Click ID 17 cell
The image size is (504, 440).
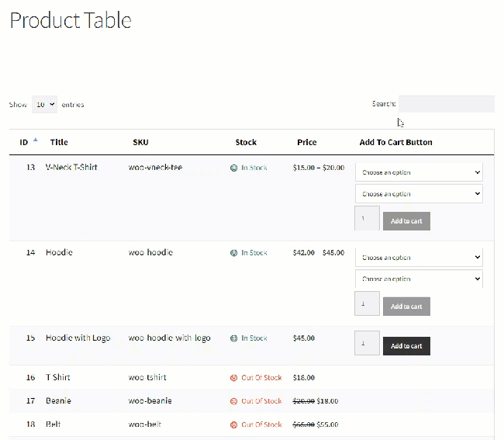(30, 400)
